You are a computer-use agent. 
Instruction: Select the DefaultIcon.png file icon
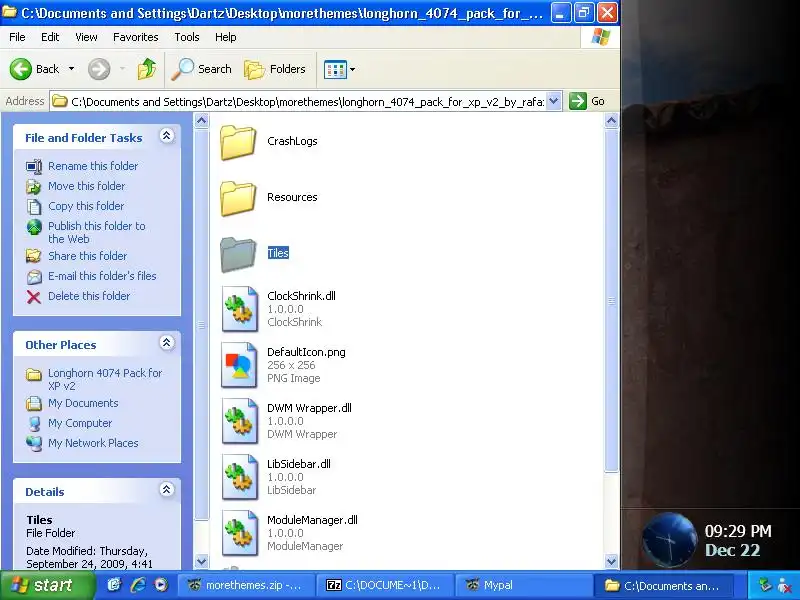[239, 365]
